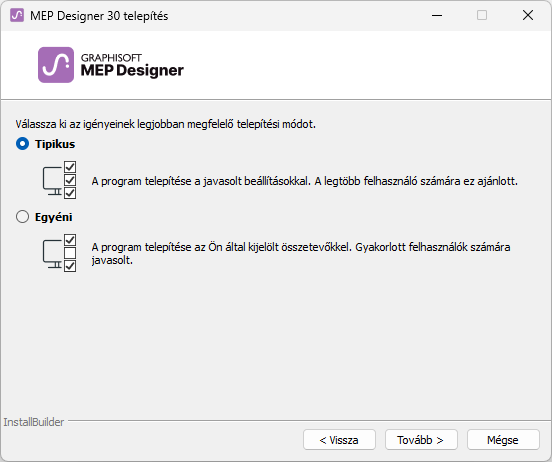Choose the Egyéni installation radio button
The image size is (552, 462).
pyautogui.click(x=23, y=217)
